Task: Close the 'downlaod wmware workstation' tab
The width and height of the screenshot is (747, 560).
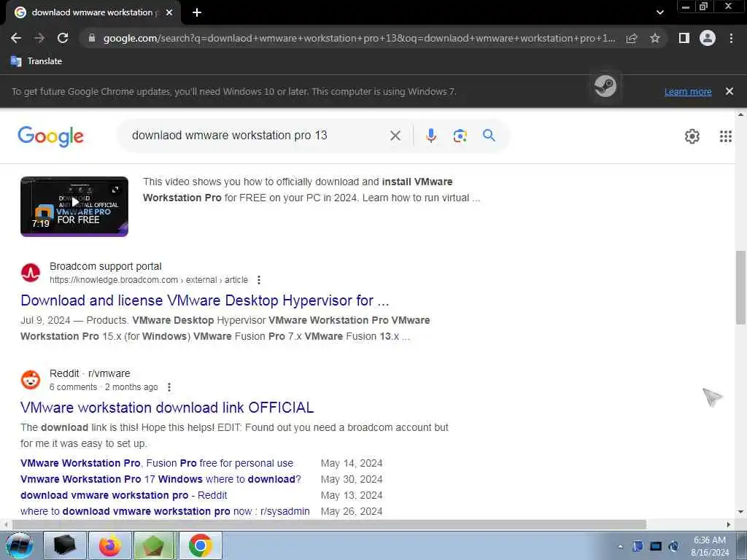Action: coord(169,12)
